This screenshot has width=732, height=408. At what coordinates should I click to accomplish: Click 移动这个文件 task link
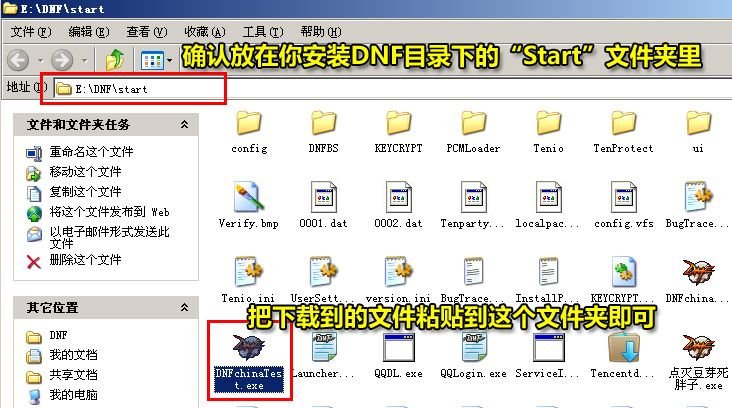click(85, 172)
